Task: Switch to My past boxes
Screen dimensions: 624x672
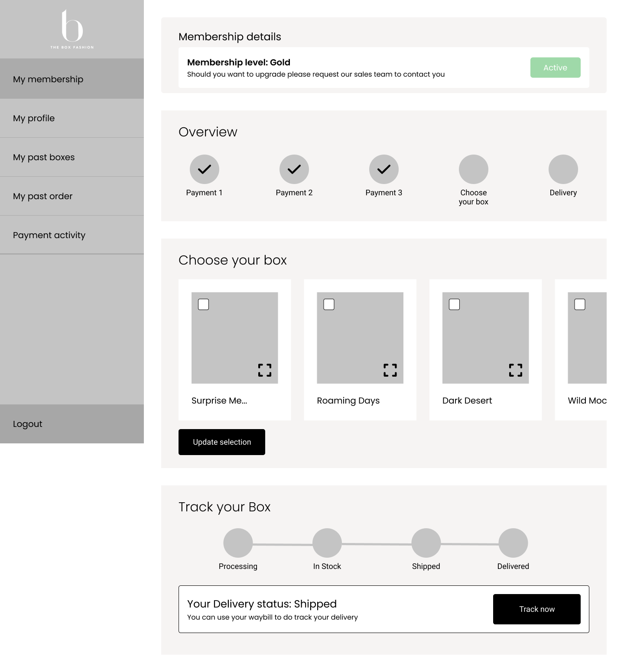Action: point(71,157)
